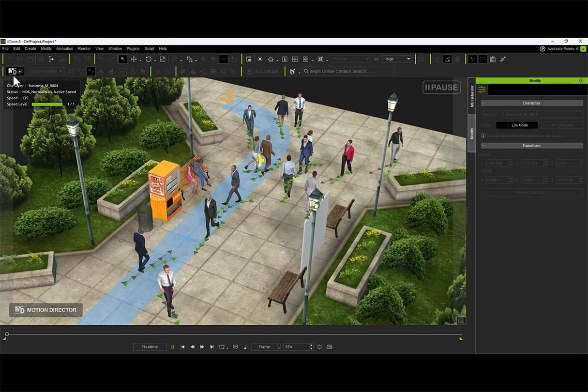Viewport: 588px width, 392px height.
Task: Toggle the Realtime playback mode
Action: [x=150, y=347]
